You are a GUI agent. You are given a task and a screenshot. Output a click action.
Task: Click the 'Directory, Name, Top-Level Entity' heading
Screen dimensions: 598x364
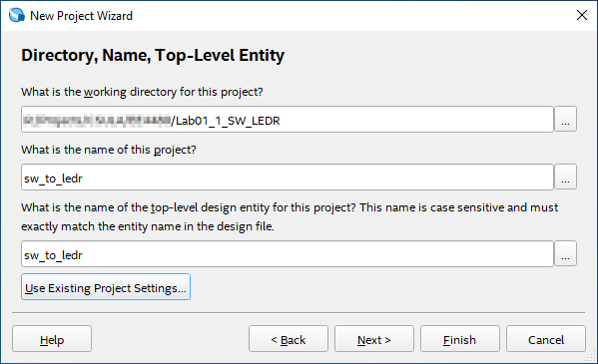click(153, 55)
